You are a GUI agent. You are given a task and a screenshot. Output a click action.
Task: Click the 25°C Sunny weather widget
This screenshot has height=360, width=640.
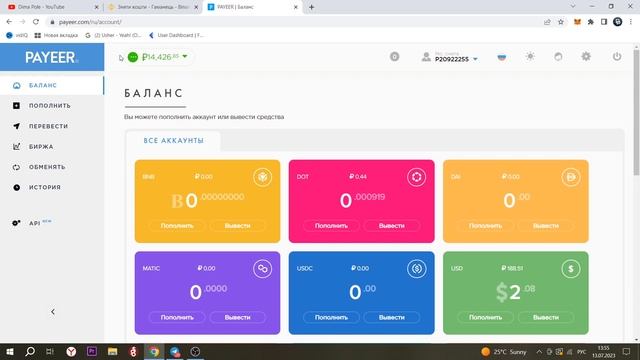coord(504,351)
